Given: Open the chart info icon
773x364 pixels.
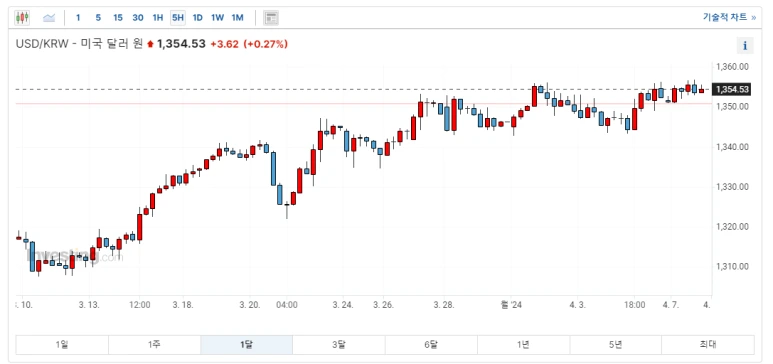Looking at the screenshot, I should coord(745,46).
